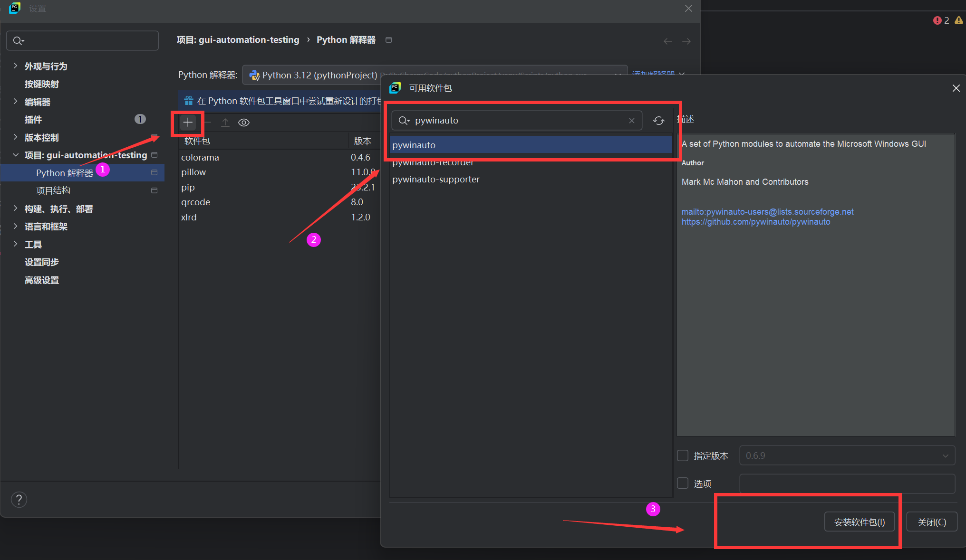Open the version 0.6.9 dropdown

click(847, 456)
